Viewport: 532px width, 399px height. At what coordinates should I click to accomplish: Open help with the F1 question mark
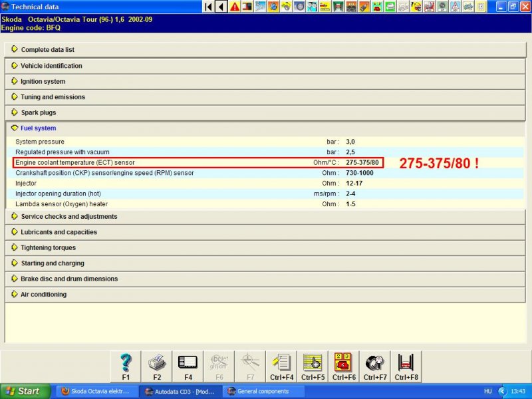pyautogui.click(x=126, y=367)
